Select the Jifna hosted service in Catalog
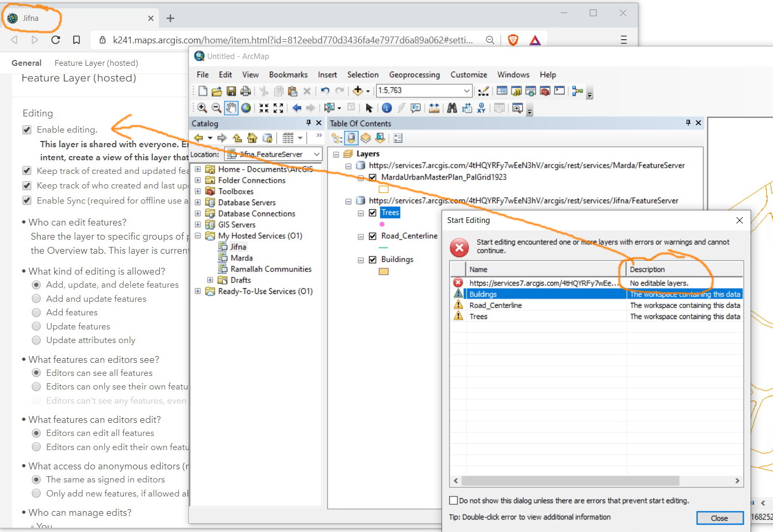773x532 pixels. pyautogui.click(x=238, y=247)
